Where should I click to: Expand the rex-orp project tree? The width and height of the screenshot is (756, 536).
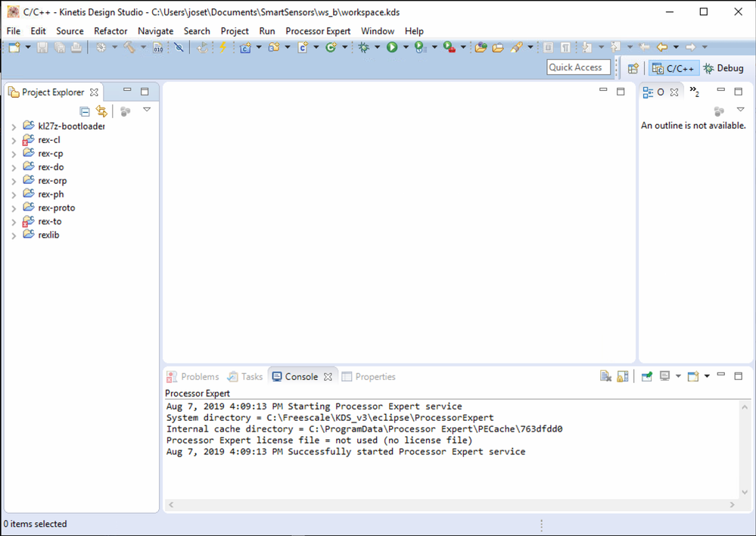(x=14, y=181)
